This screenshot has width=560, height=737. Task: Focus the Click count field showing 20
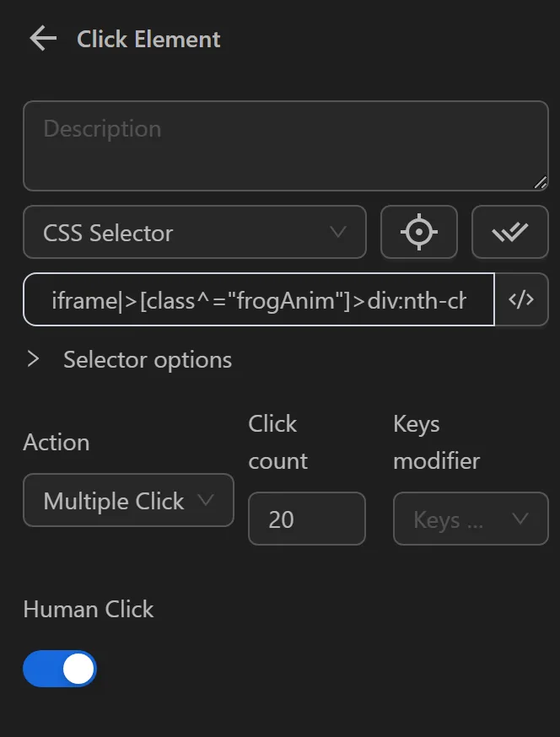pos(306,519)
